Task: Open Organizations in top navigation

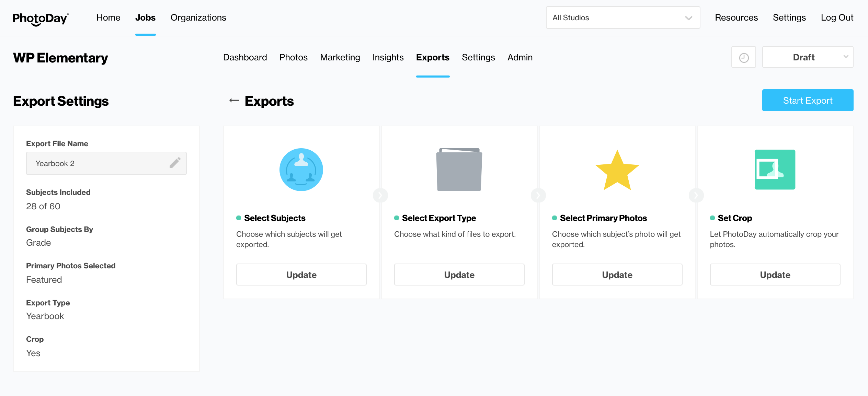Action: click(x=198, y=18)
